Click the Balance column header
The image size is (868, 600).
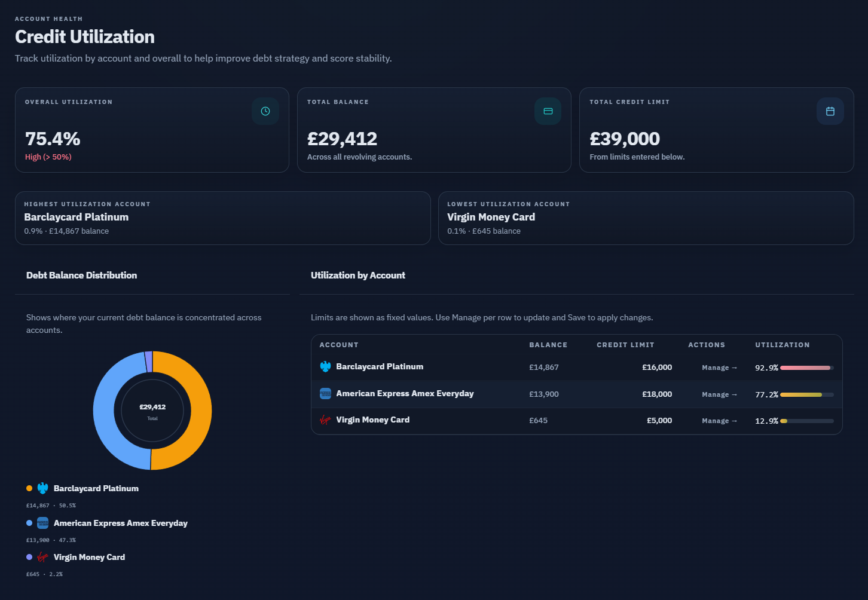[548, 345]
